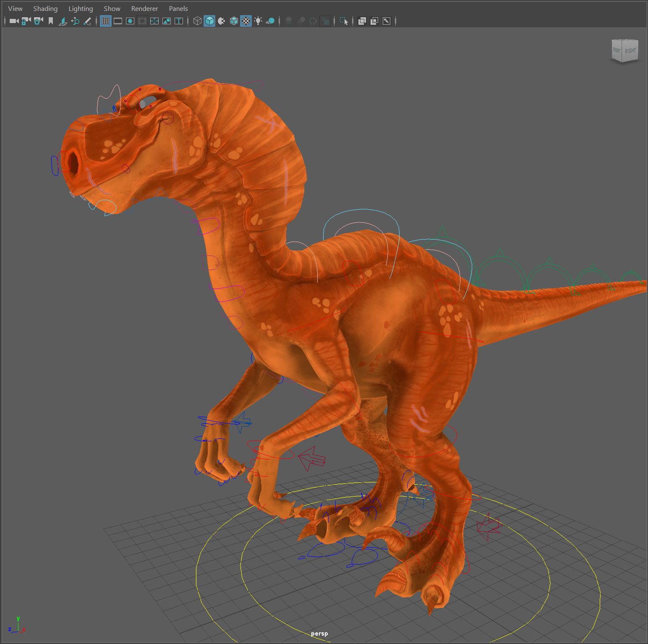Enable the 2D Pan/Zoom icon
This screenshot has width=648, height=644.
75,21
